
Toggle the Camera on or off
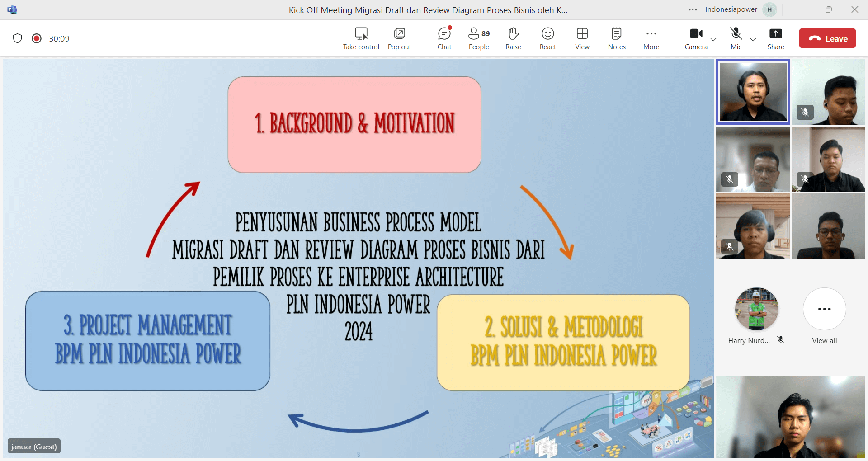[x=696, y=38]
